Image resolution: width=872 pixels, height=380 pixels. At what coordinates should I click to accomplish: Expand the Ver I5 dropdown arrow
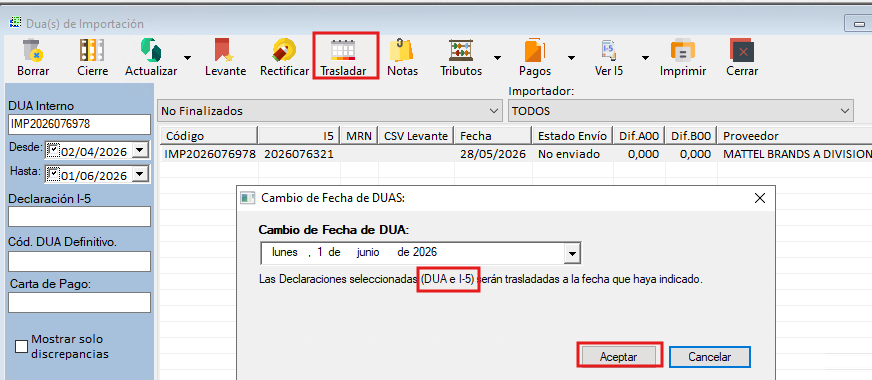[645, 57]
